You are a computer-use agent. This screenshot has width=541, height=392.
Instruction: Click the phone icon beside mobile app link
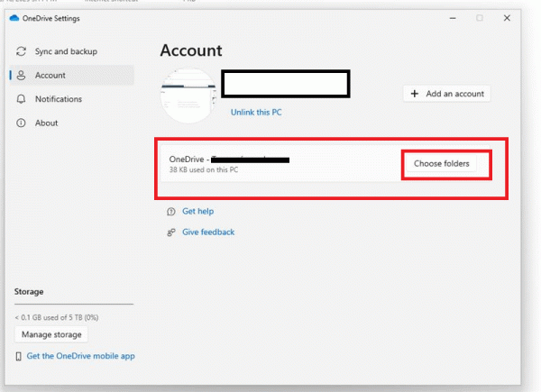[19, 356]
